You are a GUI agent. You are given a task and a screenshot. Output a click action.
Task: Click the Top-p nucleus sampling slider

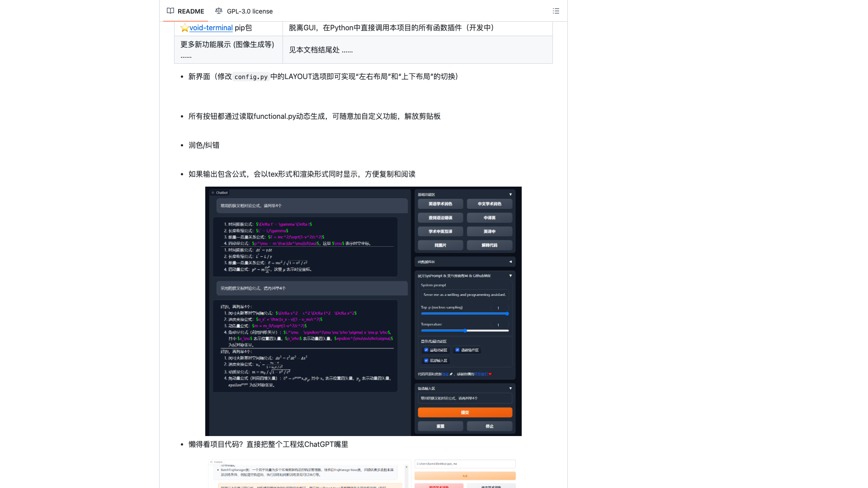coord(465,314)
